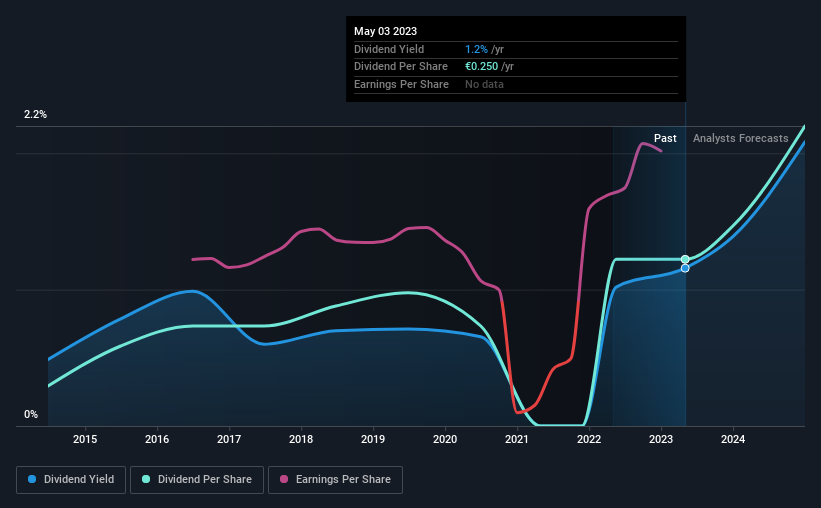This screenshot has height=508, width=821.
Task: Click the May 03 2023 tooltip date
Action: coord(385,31)
